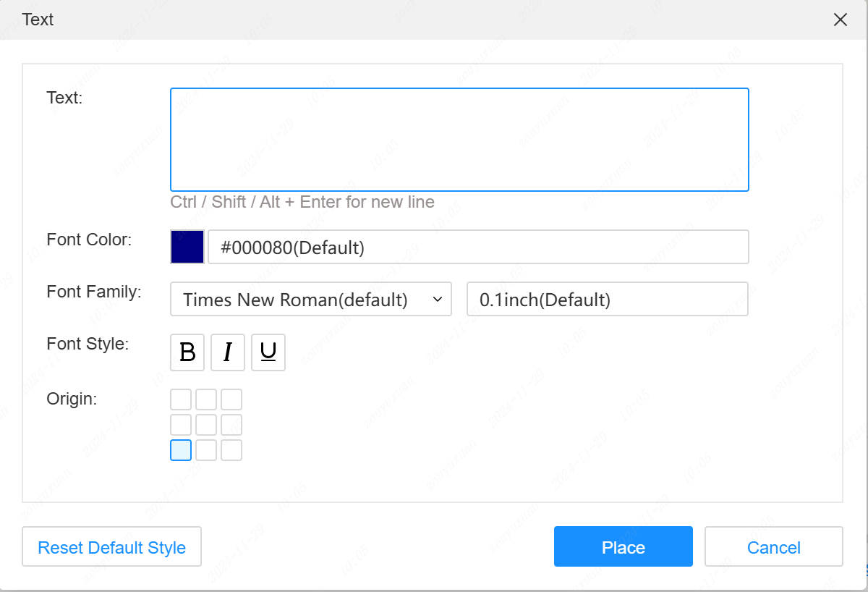Select the bottom-left origin anchor
Screen dimensions: 868x592
181,450
